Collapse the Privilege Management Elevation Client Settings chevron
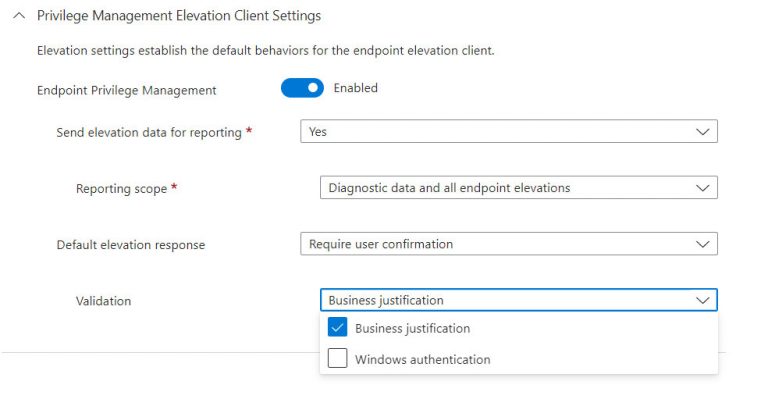Screen dimensions: 768x406 pos(18,17)
